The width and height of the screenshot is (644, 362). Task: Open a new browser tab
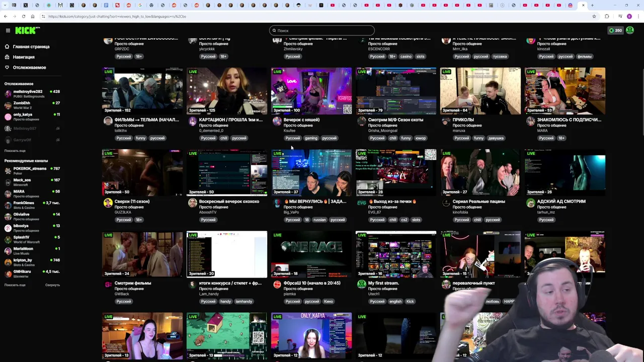[x=593, y=5]
